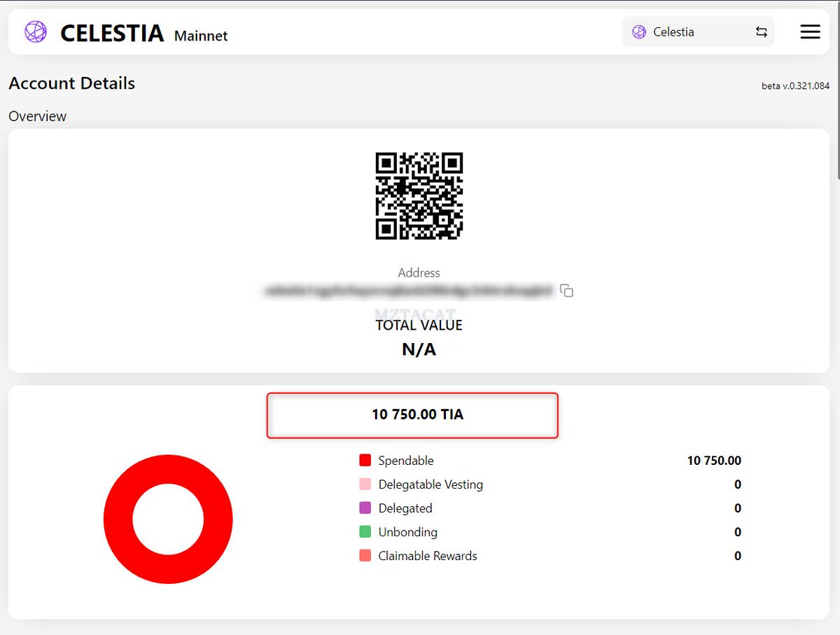The image size is (840, 635).
Task: Click the Address label
Action: point(419,273)
